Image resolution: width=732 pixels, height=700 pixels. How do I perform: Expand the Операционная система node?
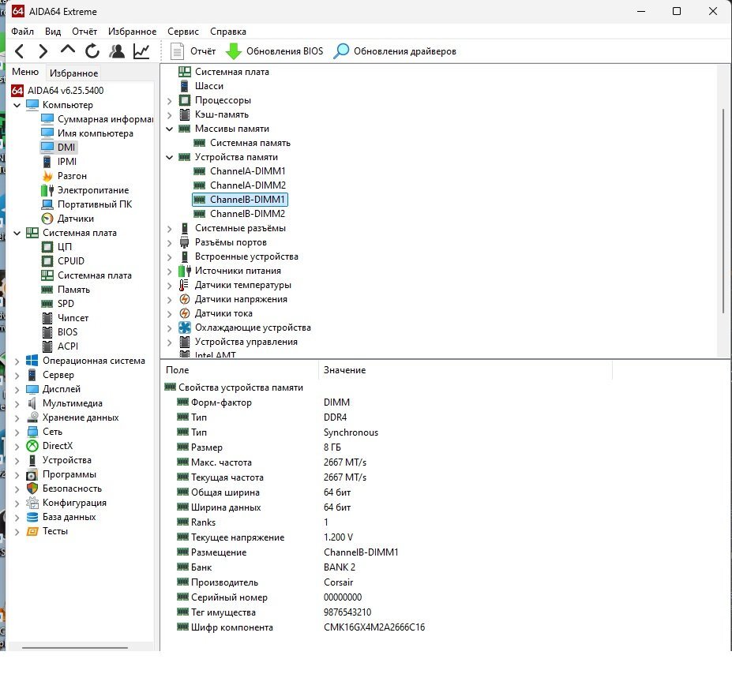point(17,361)
